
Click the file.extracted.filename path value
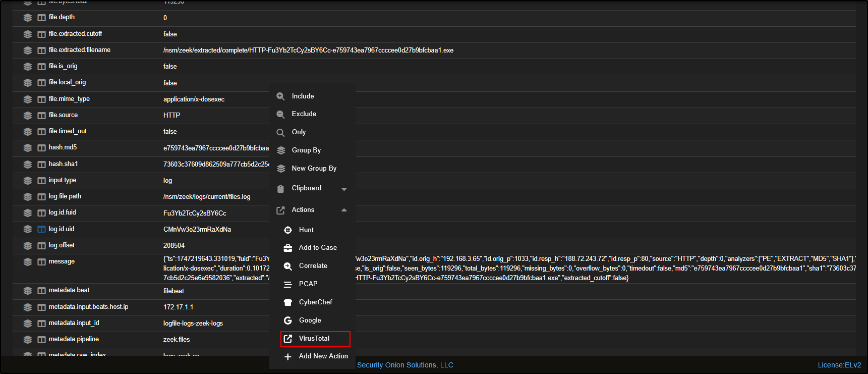(x=308, y=50)
